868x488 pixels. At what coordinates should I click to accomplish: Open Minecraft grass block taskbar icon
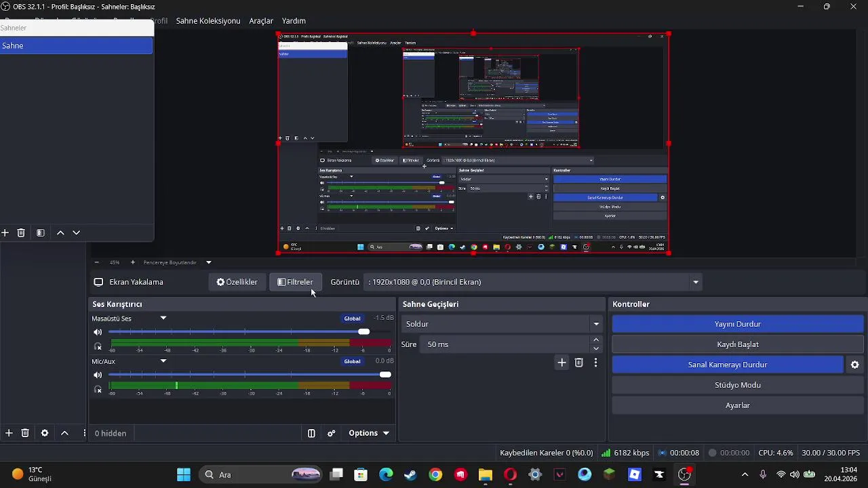coord(610,474)
